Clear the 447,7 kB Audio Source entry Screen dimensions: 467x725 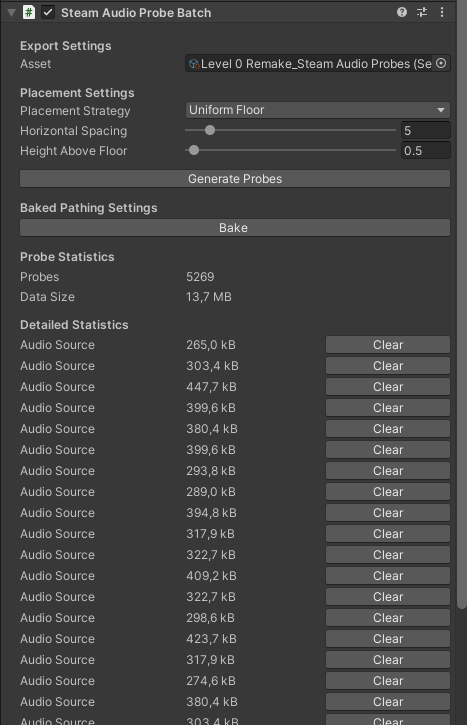388,387
